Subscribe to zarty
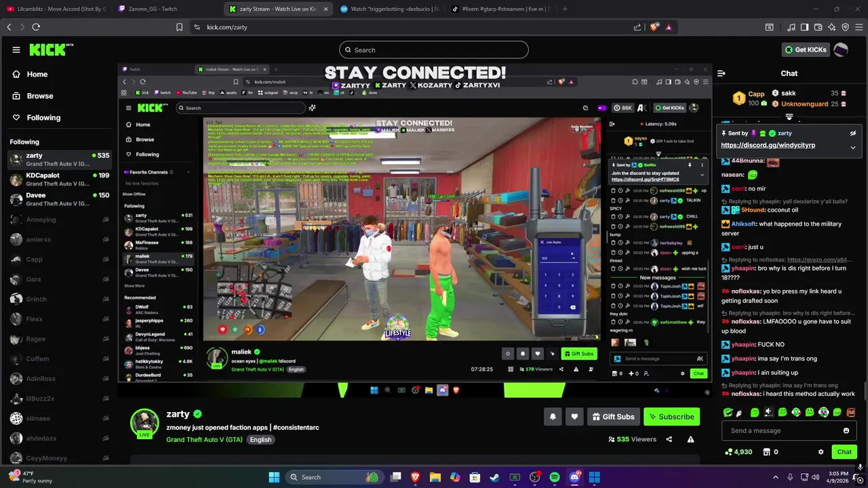Viewport: 868px width, 488px height. [x=671, y=417]
